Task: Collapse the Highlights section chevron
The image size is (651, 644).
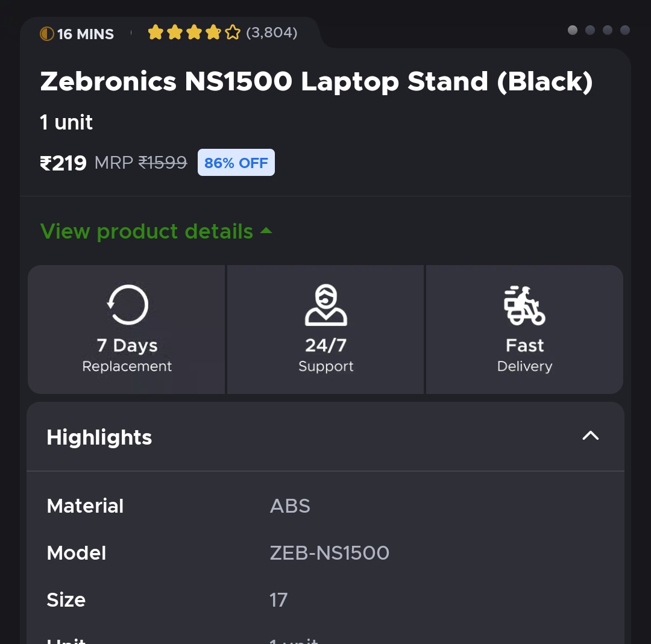Action: [590, 436]
